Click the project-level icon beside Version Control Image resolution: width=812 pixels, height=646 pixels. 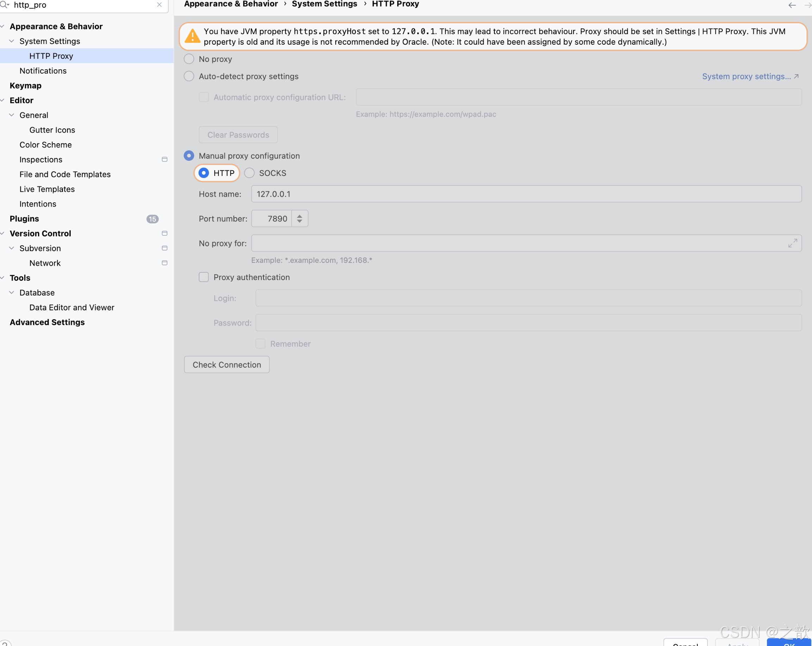coord(165,234)
